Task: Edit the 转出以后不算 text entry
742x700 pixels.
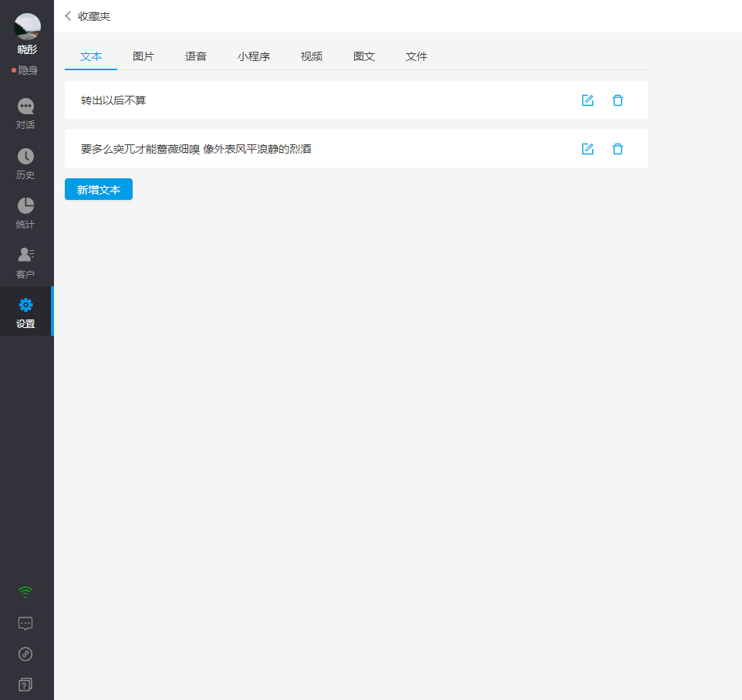Action: pyautogui.click(x=588, y=100)
